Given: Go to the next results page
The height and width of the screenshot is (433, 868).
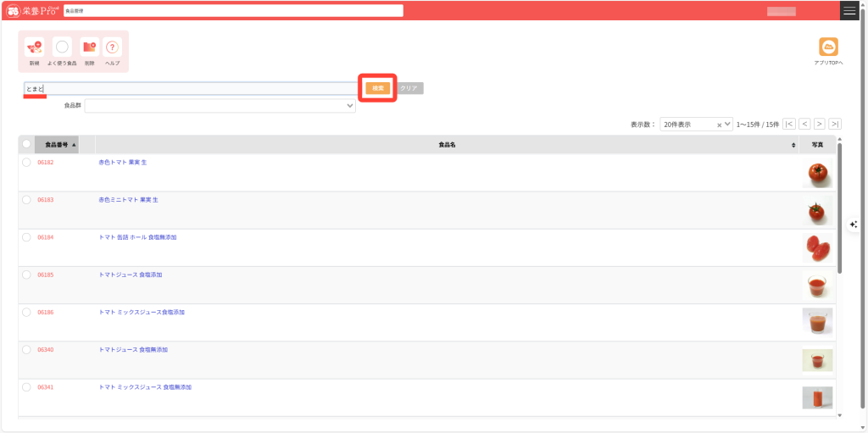Looking at the screenshot, I should pos(819,124).
